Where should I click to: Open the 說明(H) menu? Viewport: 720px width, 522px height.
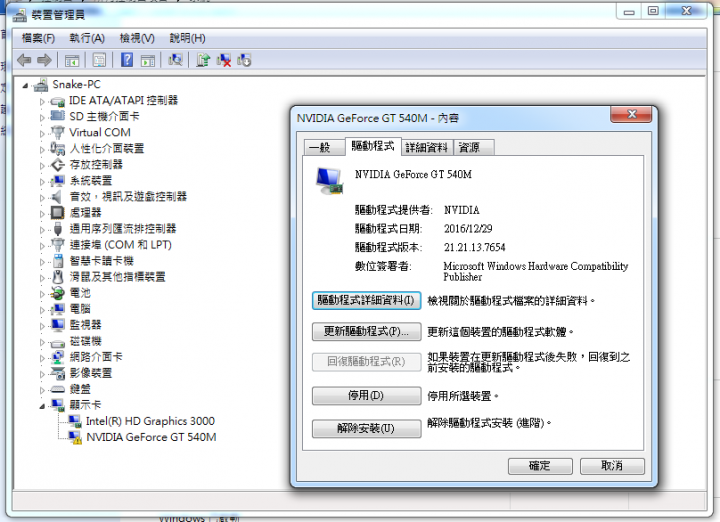[187, 38]
